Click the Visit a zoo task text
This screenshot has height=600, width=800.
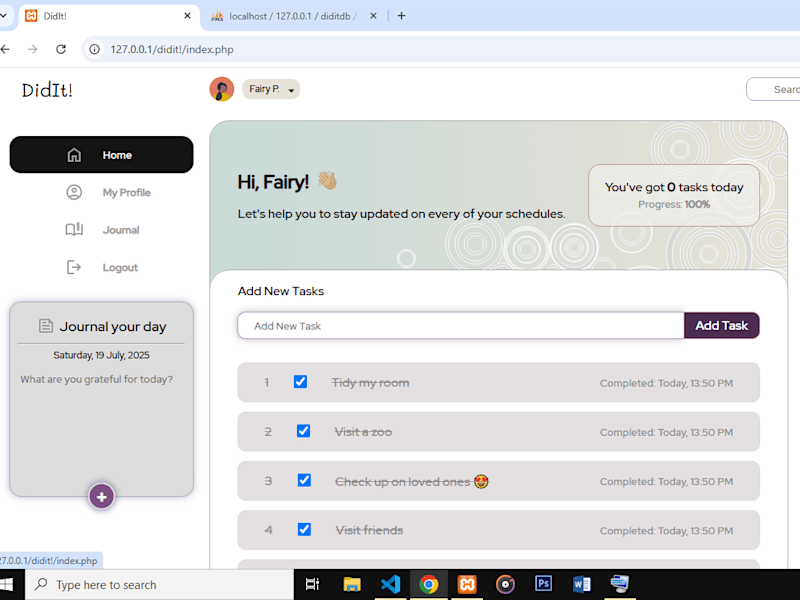click(x=363, y=432)
